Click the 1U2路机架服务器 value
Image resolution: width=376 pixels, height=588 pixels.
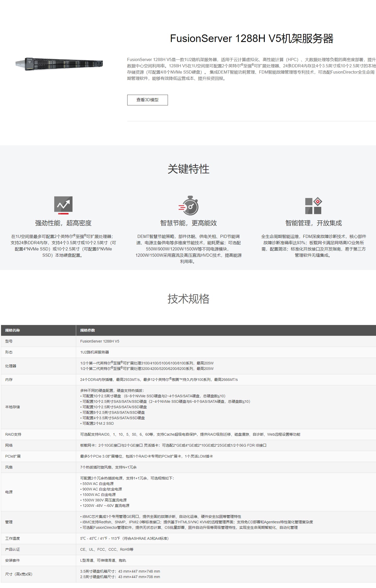pyautogui.click(x=95, y=352)
